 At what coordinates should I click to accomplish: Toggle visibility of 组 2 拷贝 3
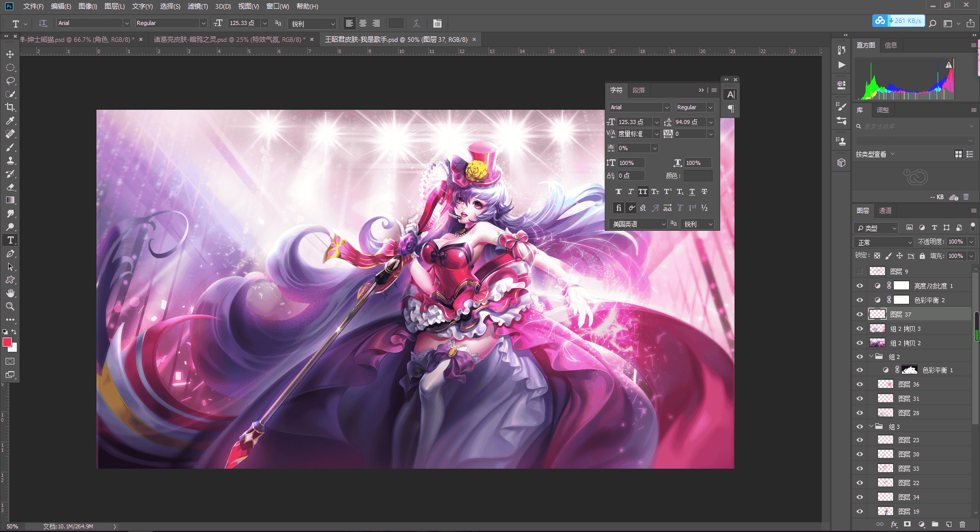point(860,329)
